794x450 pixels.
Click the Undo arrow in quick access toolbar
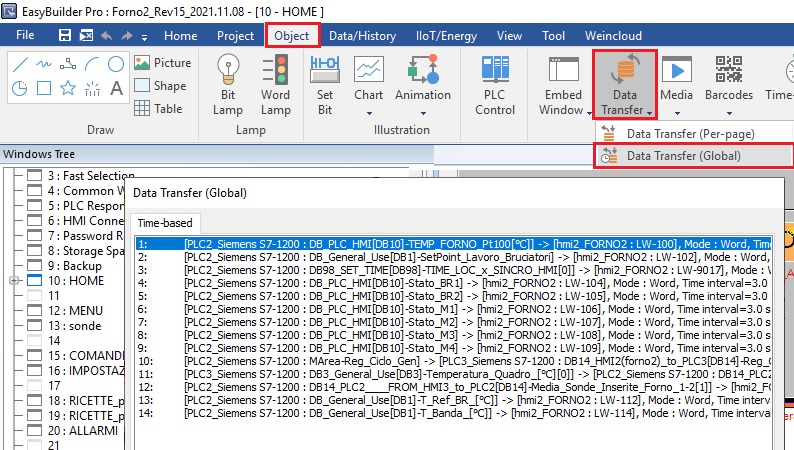click(106, 35)
